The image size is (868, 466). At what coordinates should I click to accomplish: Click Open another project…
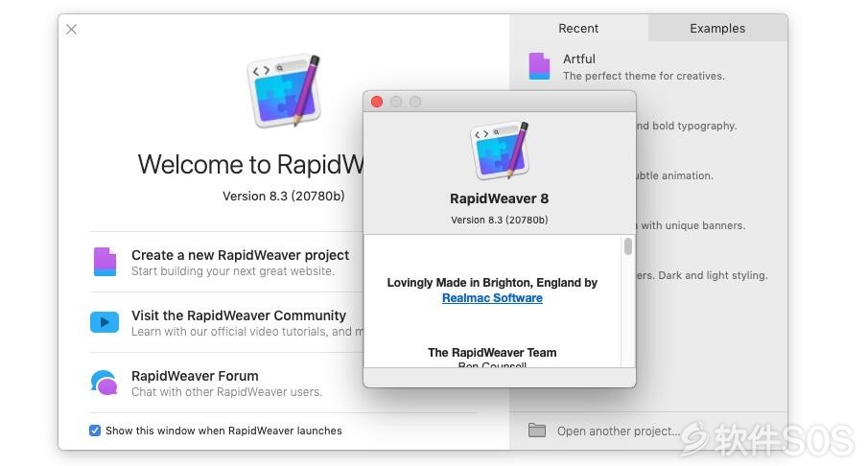point(619,431)
